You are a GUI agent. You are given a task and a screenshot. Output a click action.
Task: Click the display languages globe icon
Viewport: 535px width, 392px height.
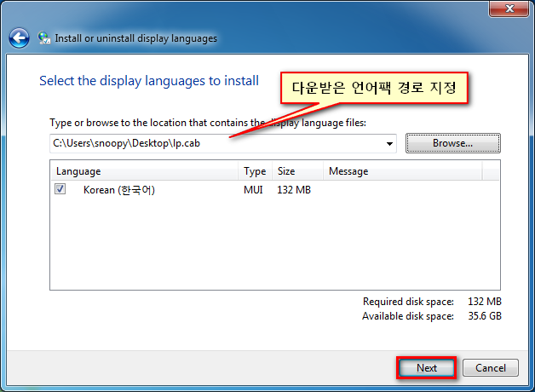[x=43, y=37]
